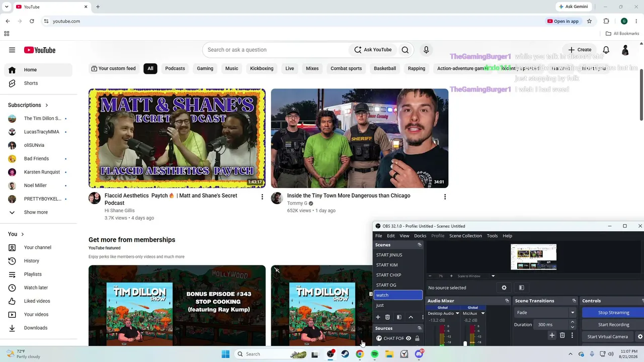Open Desktop Audio dropdown arrow in mixer

click(457, 313)
